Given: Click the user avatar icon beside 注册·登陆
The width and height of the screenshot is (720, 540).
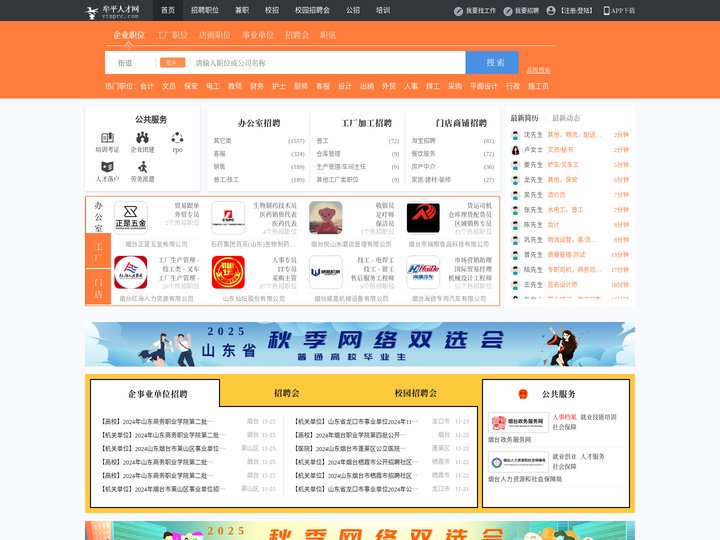Looking at the screenshot, I should (551, 11).
